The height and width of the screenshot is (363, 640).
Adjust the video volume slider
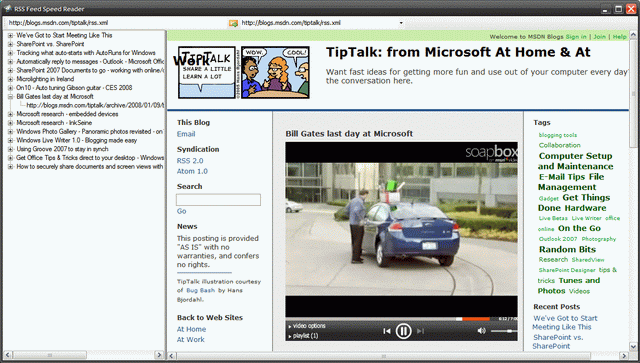click(504, 331)
